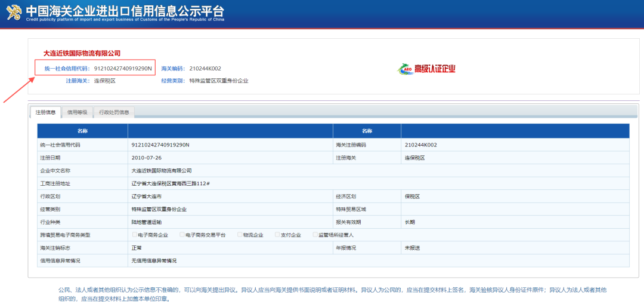Click the 正常 cancellation status value
This screenshot has height=304, width=644.
pyautogui.click(x=137, y=248)
